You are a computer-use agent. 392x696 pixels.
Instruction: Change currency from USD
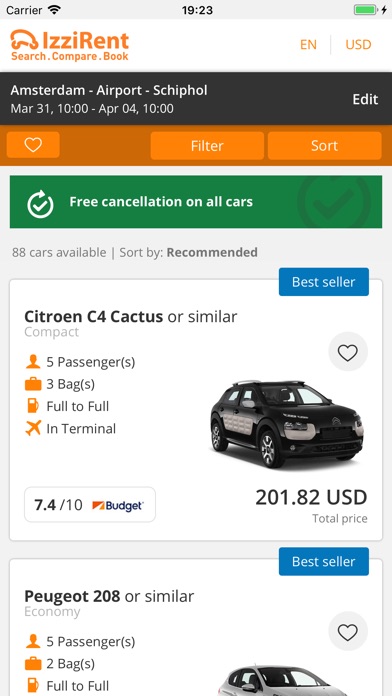tap(358, 45)
